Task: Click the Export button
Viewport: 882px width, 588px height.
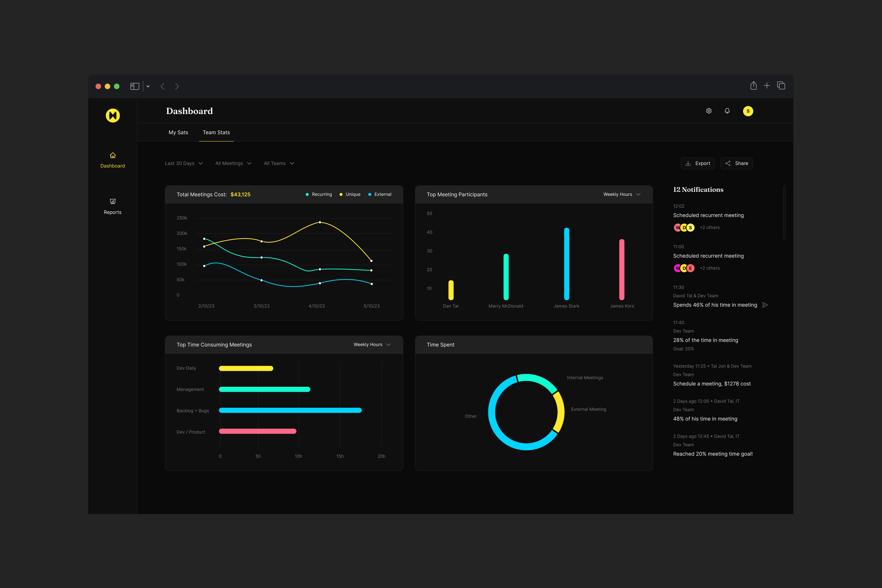Action: pos(698,164)
